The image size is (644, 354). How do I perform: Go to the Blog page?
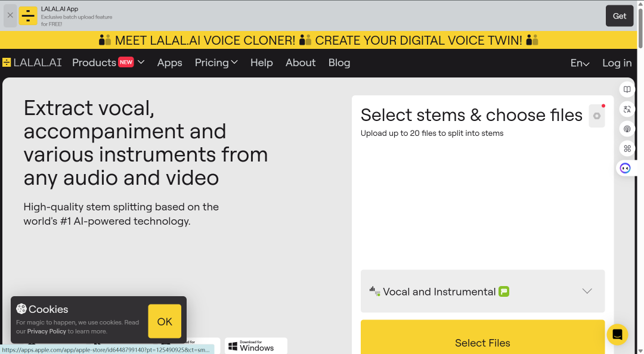pos(339,63)
